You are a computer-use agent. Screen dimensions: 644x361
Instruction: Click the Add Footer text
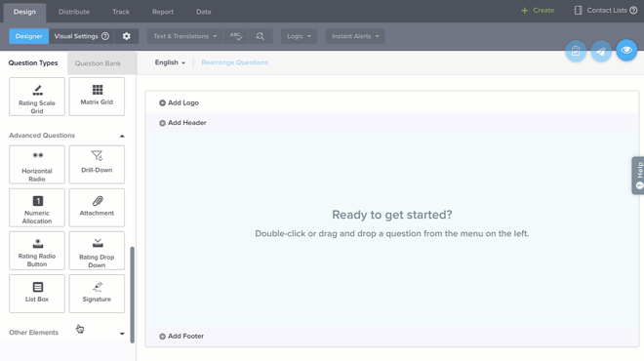(185, 336)
